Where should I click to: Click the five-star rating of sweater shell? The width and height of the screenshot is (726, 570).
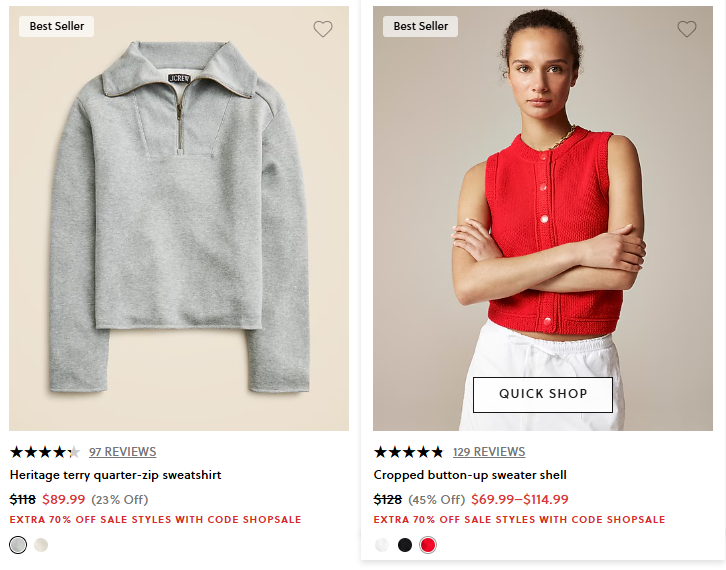[408, 452]
